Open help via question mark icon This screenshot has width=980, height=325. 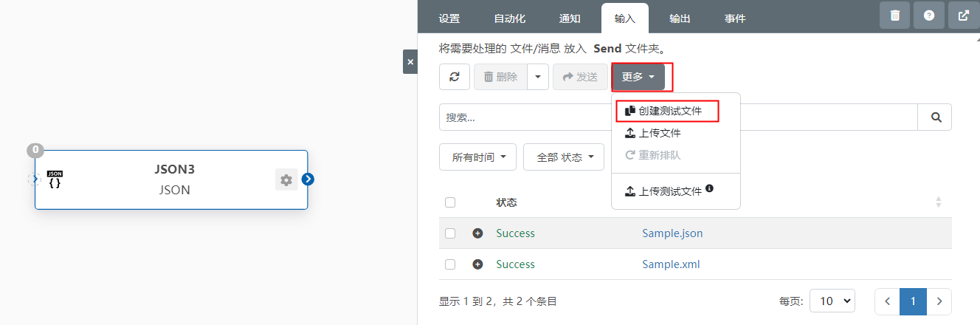coord(929,16)
